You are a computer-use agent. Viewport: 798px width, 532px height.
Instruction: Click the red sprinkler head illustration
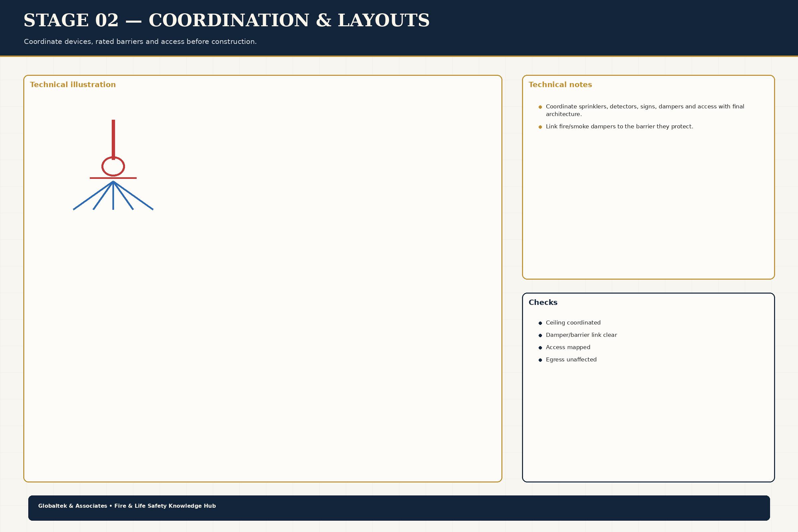coord(113,149)
